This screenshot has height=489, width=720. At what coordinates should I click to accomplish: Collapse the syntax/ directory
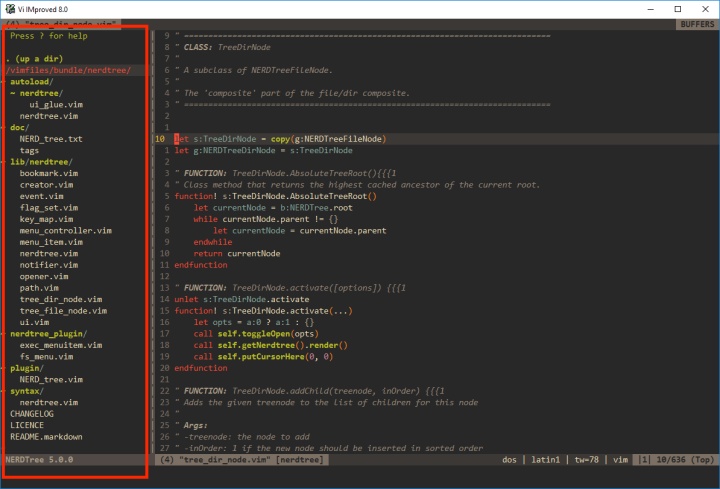click(27, 391)
